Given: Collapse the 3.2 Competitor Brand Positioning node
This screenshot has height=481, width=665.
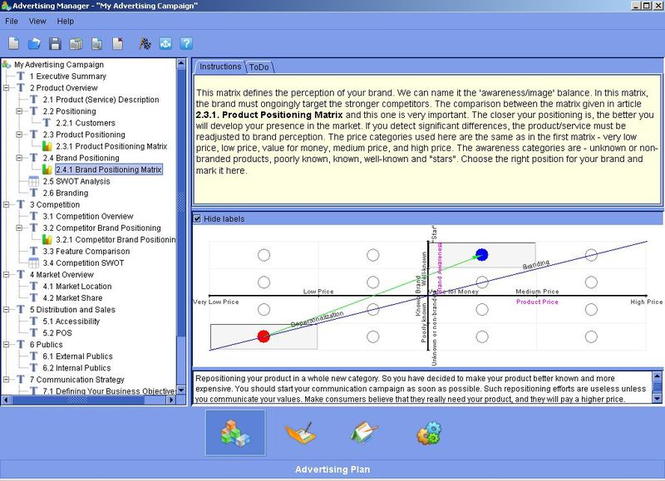Looking at the screenshot, I should pos(20,228).
